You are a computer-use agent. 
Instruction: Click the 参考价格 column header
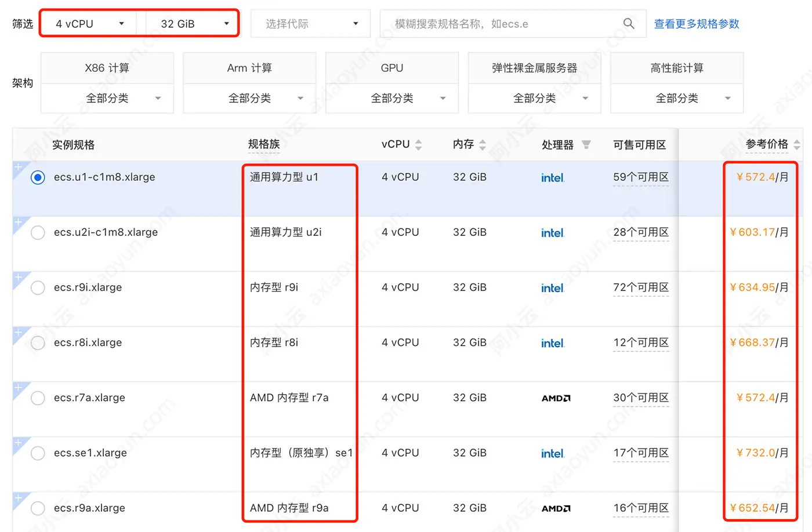(767, 144)
